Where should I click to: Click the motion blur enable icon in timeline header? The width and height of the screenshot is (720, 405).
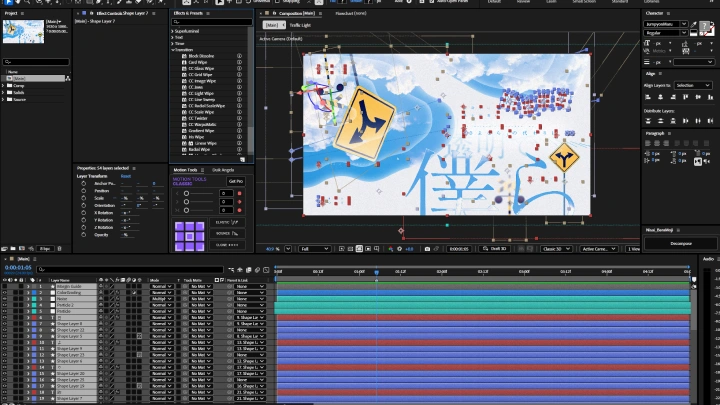tap(257, 270)
